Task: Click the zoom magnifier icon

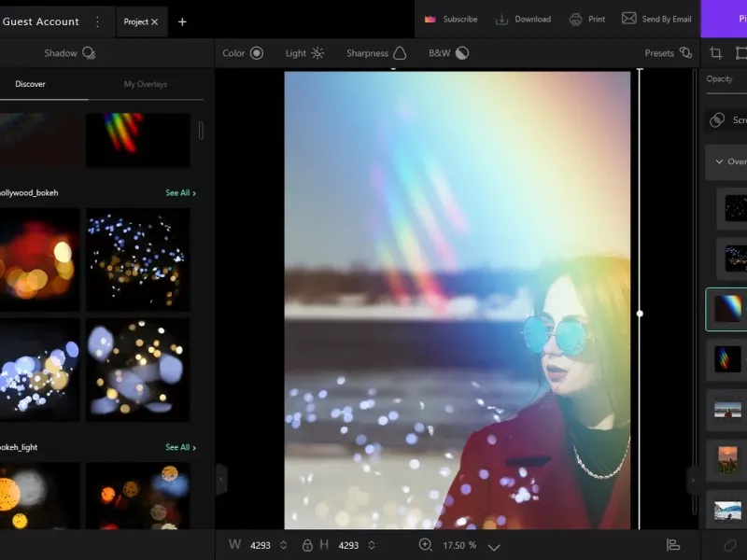Action: click(426, 545)
